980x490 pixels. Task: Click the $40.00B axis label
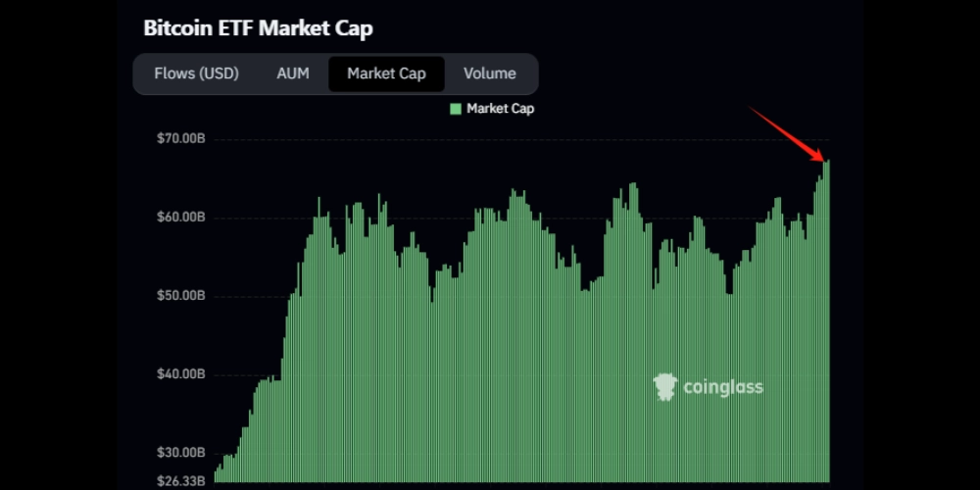pos(180,374)
